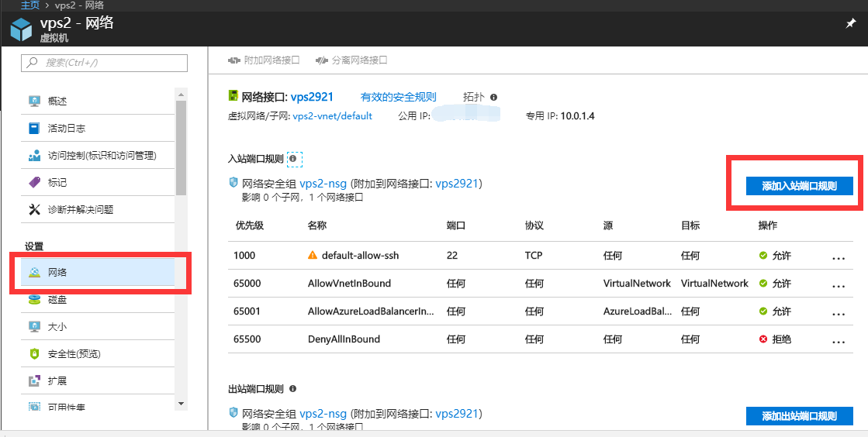
Task: Click the pin icon in the header
Action: click(851, 24)
